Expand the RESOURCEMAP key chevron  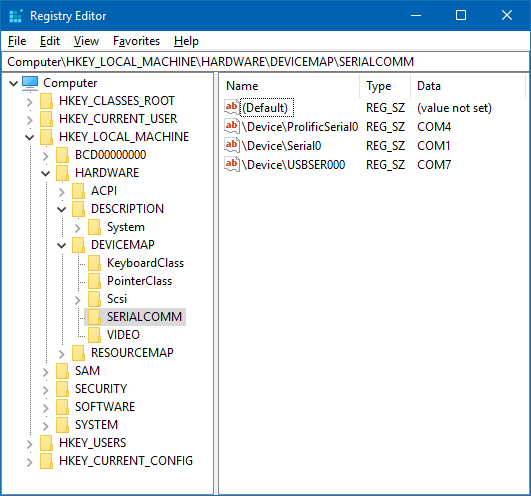point(62,353)
